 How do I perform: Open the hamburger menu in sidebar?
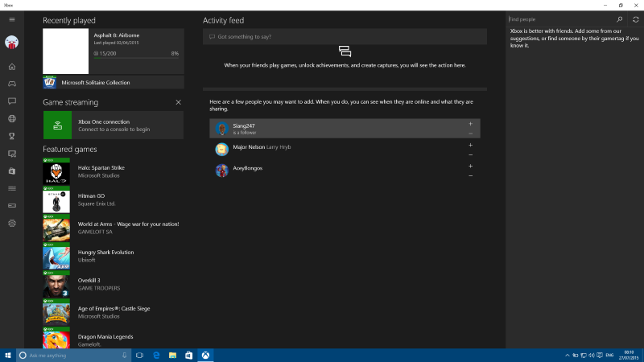point(12,19)
